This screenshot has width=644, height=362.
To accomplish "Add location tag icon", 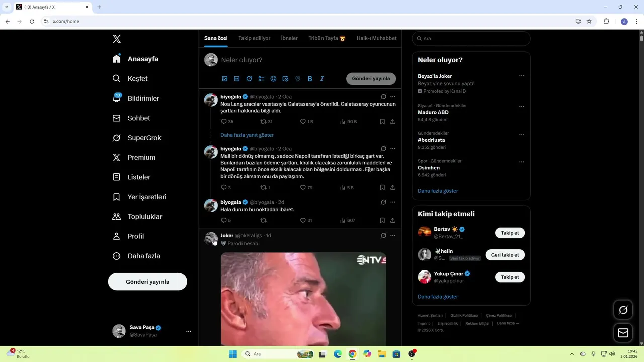I will 298,79.
